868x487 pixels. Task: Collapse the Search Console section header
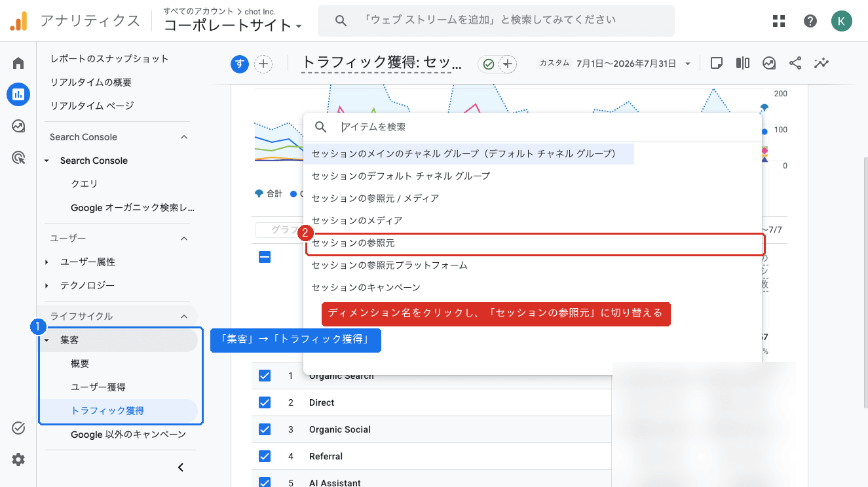click(184, 137)
